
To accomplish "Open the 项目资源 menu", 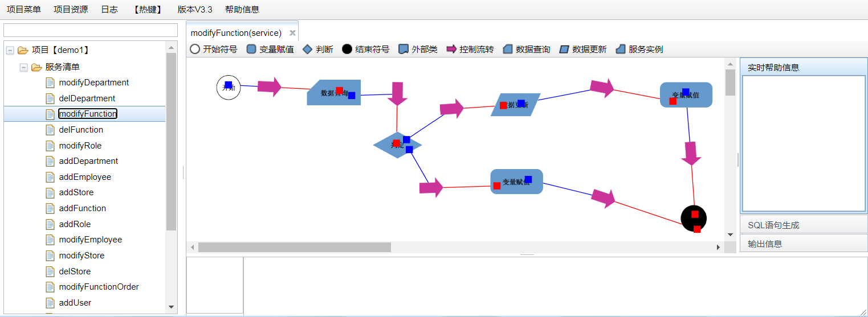I will pyautogui.click(x=71, y=9).
